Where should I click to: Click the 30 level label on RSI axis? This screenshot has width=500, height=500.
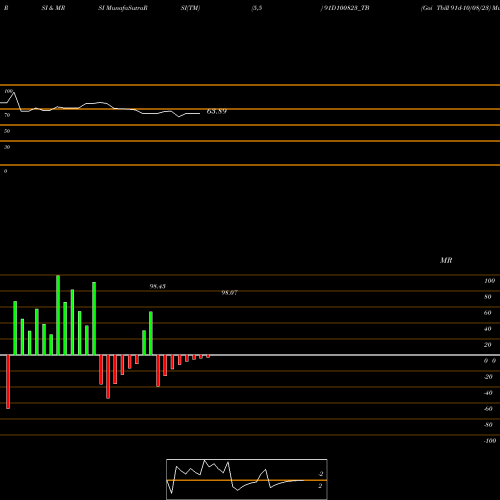(x=7, y=147)
